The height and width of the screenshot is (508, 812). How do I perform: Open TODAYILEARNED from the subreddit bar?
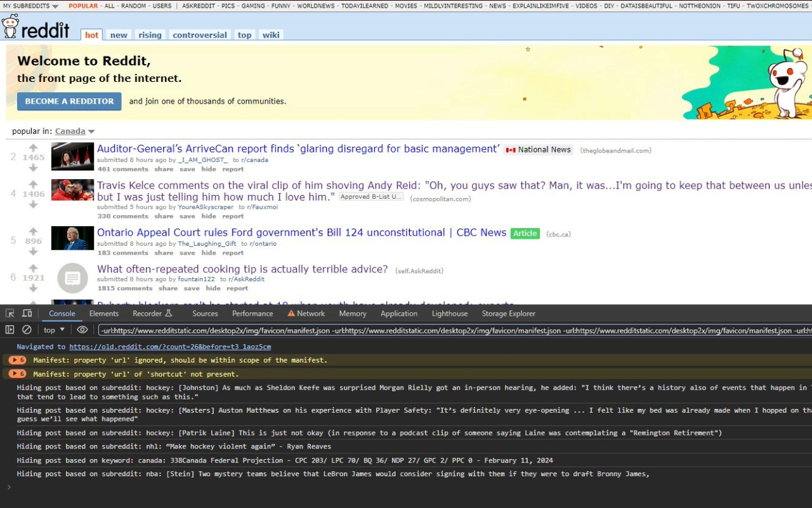(365, 6)
